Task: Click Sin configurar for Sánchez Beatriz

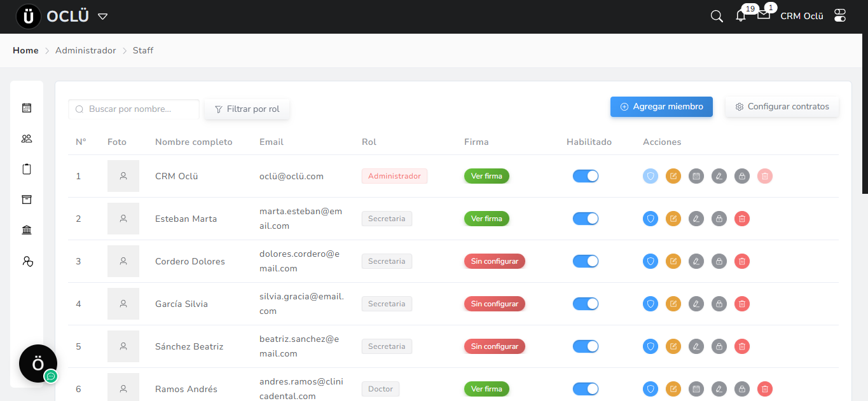Action: point(495,346)
